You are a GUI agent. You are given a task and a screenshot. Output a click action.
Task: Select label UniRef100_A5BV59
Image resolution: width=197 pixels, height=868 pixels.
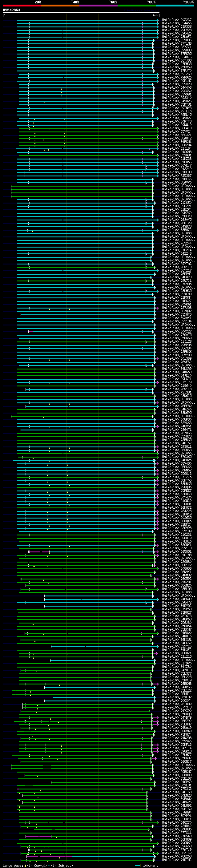coord(177,67)
